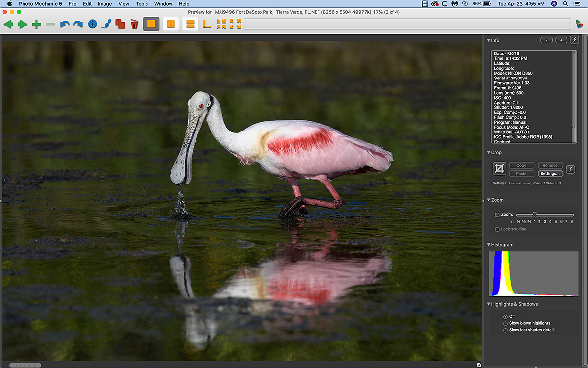Go to previous photo with green left arrow
588x368 pixels.
[x=8, y=24]
